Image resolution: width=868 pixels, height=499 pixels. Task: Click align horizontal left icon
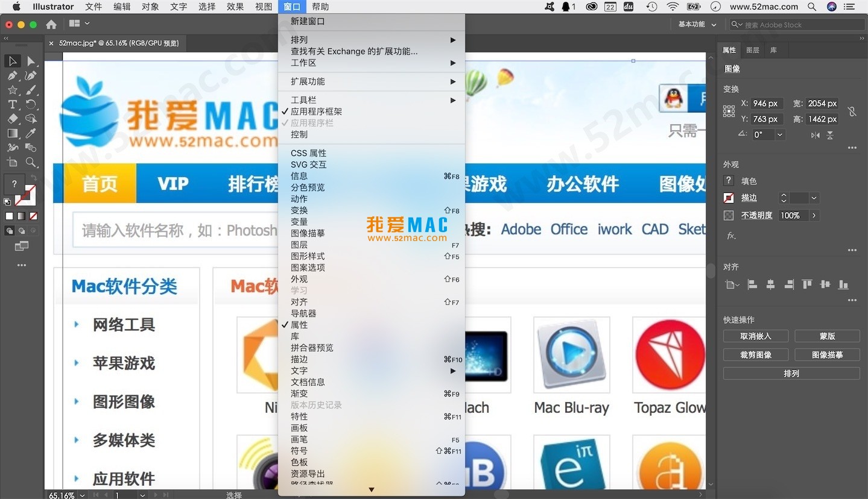click(752, 284)
